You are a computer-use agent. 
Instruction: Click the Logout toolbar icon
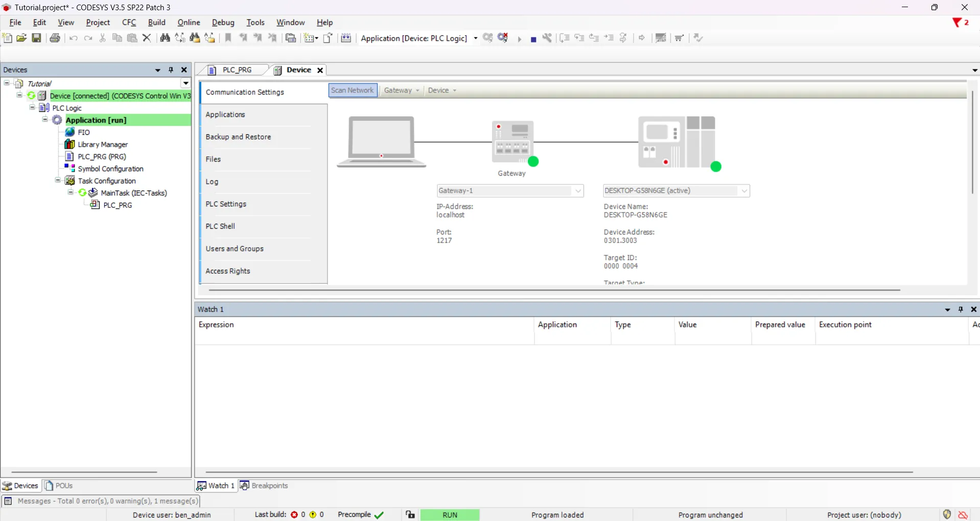(503, 38)
